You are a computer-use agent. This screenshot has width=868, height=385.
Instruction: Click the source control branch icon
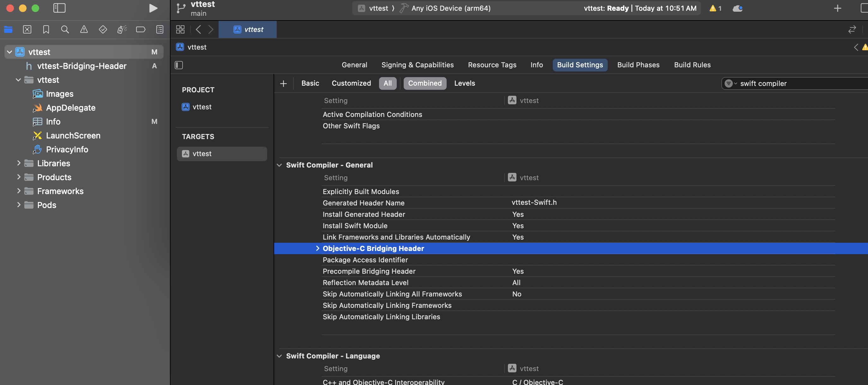(x=181, y=8)
